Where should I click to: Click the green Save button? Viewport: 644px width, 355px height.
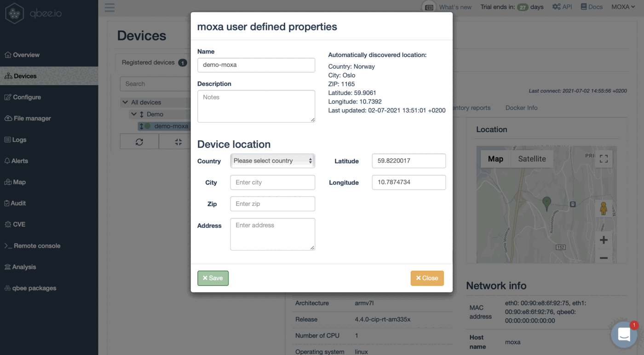(213, 278)
